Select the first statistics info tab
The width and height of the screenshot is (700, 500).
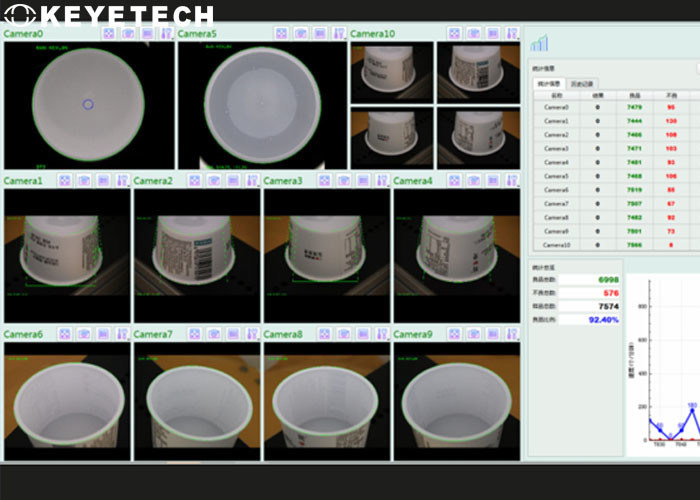click(x=548, y=83)
